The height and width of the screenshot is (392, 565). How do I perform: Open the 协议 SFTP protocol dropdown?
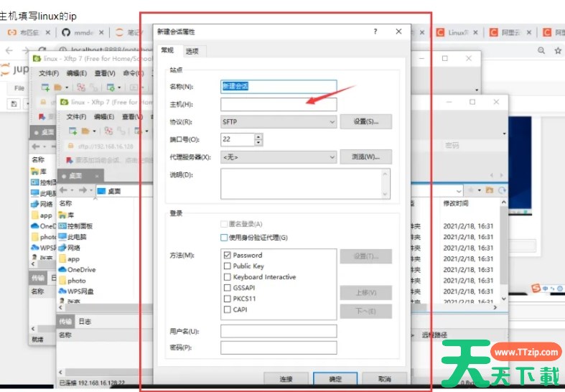(279, 122)
